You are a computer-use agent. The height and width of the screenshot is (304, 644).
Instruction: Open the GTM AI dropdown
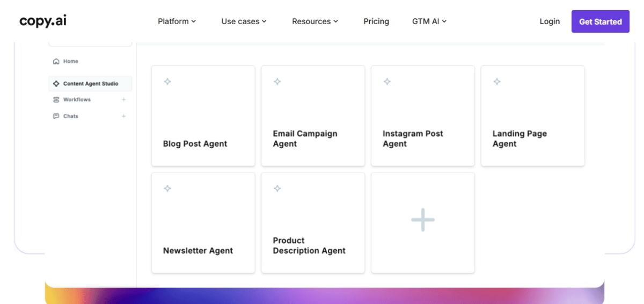429,21
